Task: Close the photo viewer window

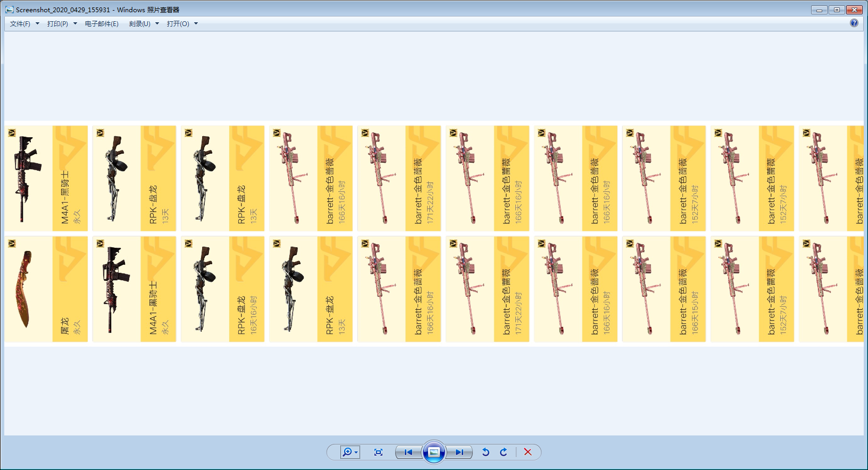Action: (x=854, y=10)
